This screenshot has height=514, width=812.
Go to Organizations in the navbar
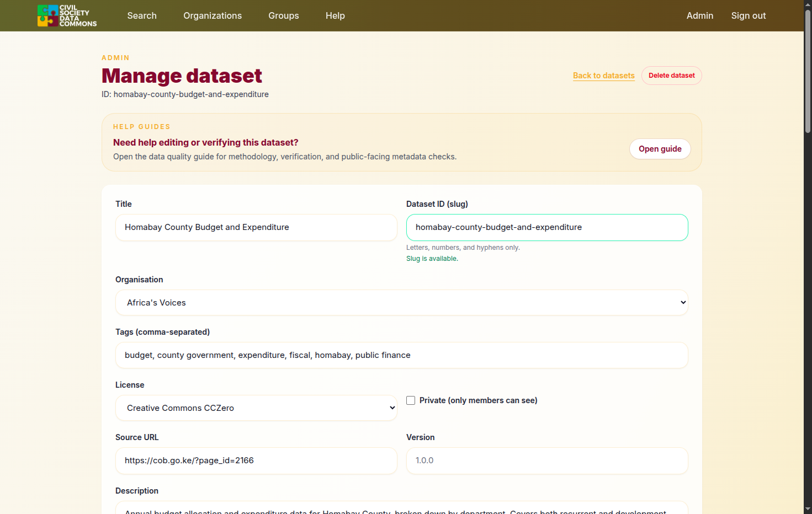(213, 15)
